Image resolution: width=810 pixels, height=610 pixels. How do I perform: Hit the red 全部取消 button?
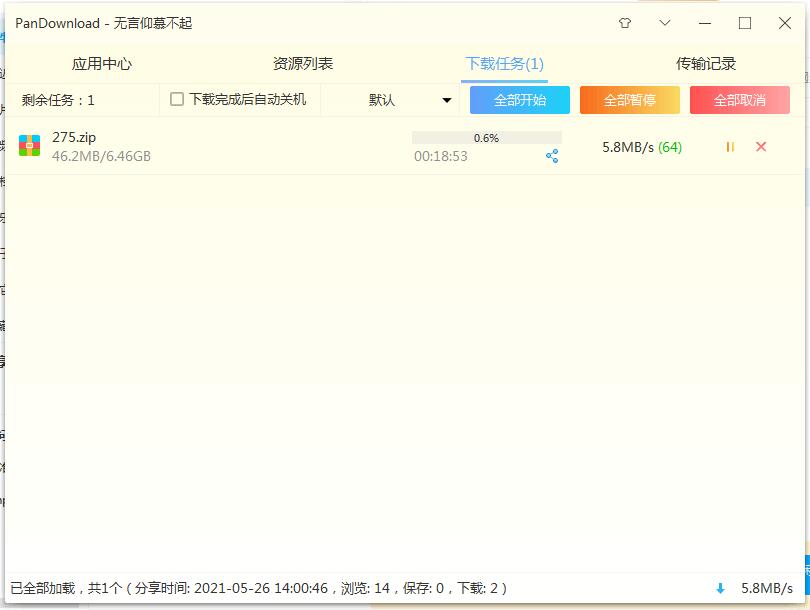[739, 100]
